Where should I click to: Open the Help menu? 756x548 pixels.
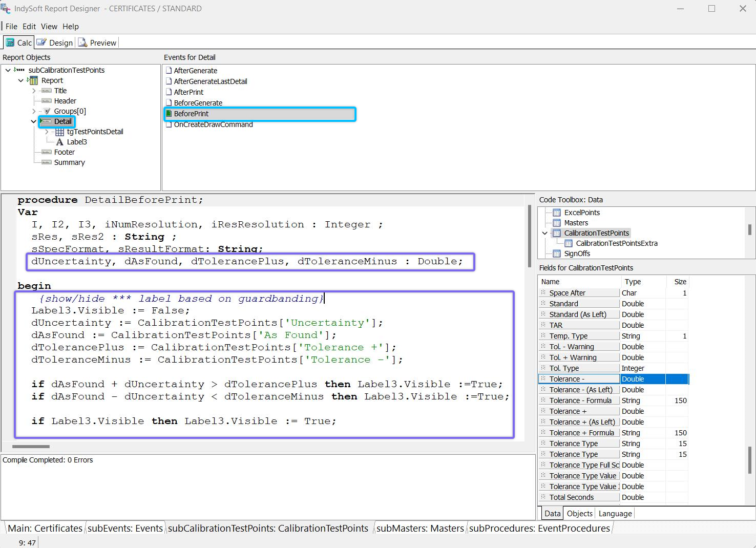(71, 27)
